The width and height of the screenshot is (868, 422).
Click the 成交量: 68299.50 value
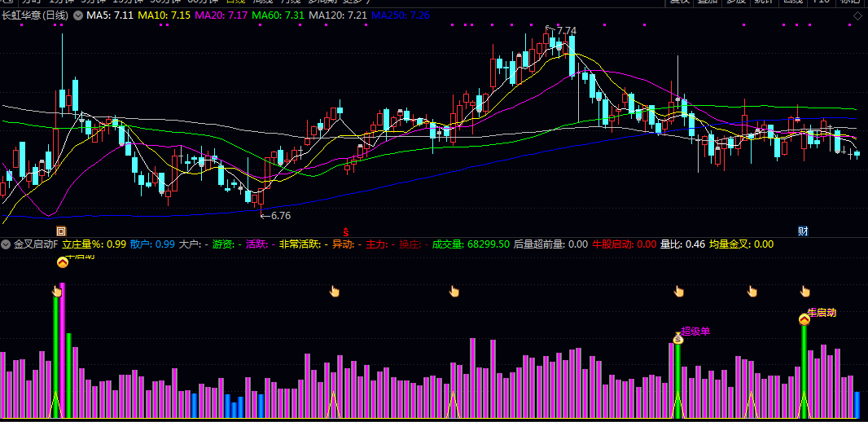pos(471,244)
